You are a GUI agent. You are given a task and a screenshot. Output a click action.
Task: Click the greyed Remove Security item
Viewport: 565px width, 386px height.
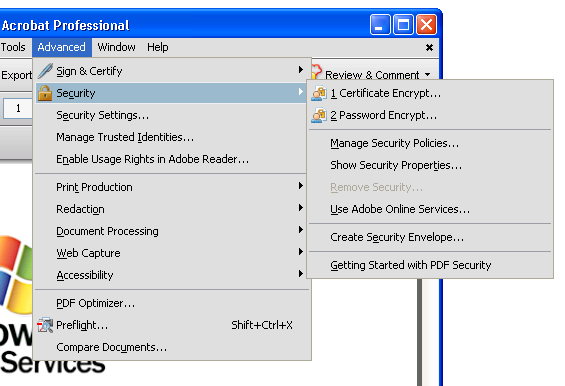pyautogui.click(x=430, y=187)
